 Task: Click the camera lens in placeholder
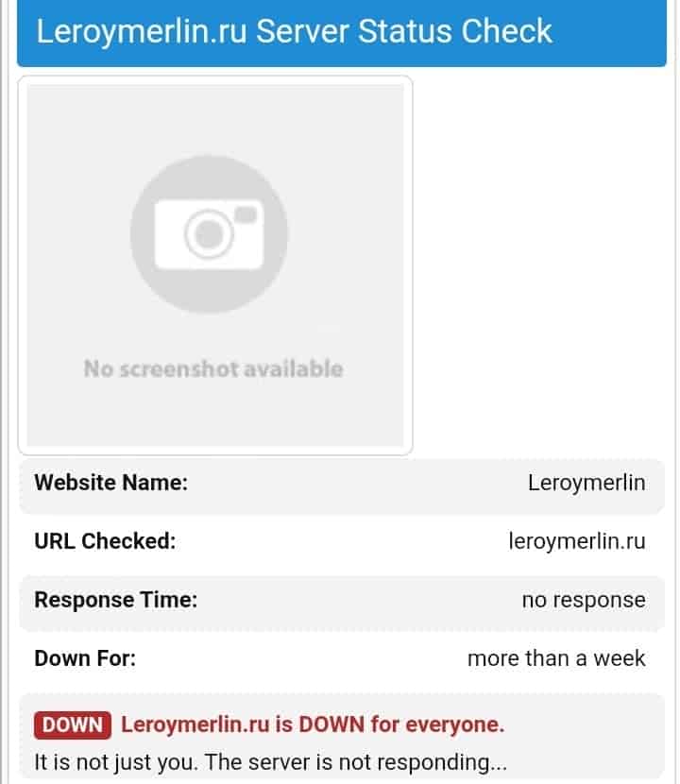tap(209, 234)
